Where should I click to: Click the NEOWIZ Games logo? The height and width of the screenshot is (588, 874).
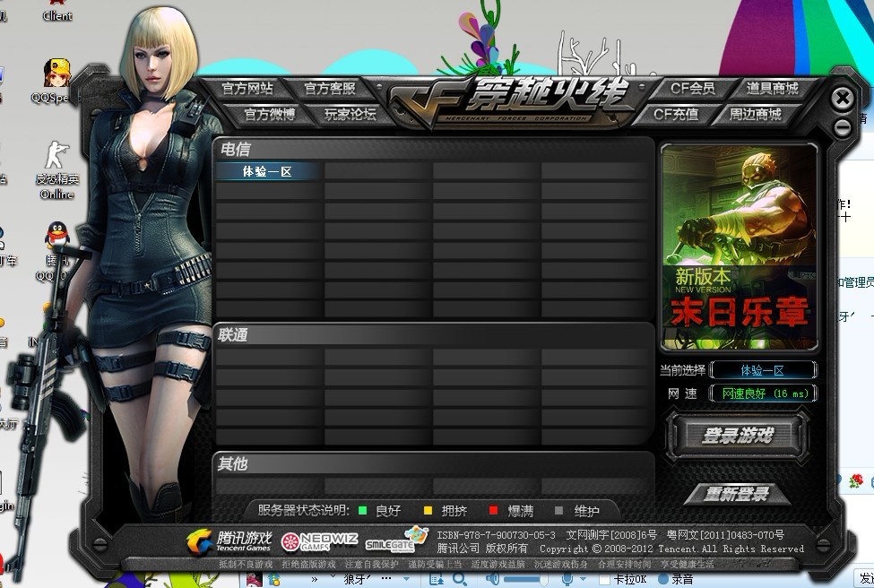click(319, 541)
